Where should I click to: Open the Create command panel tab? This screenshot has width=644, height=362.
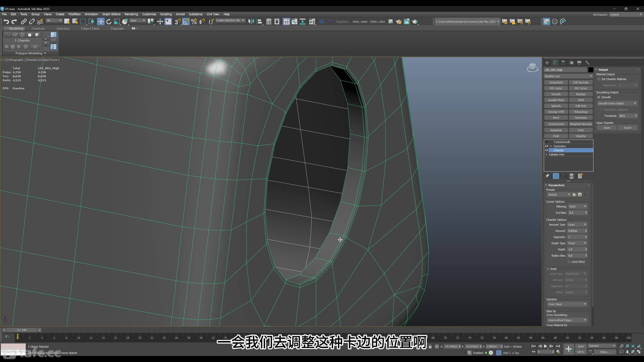click(x=547, y=63)
